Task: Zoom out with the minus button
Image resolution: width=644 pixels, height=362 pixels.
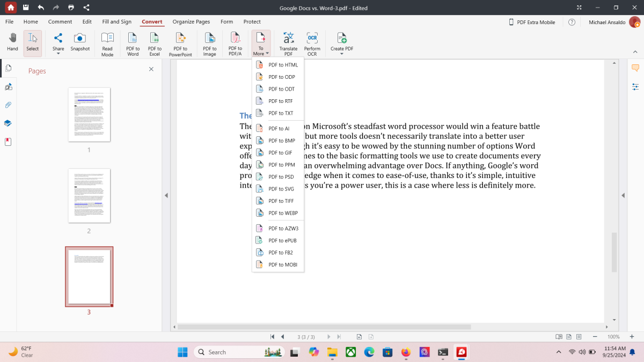Action: pyautogui.click(x=595, y=337)
